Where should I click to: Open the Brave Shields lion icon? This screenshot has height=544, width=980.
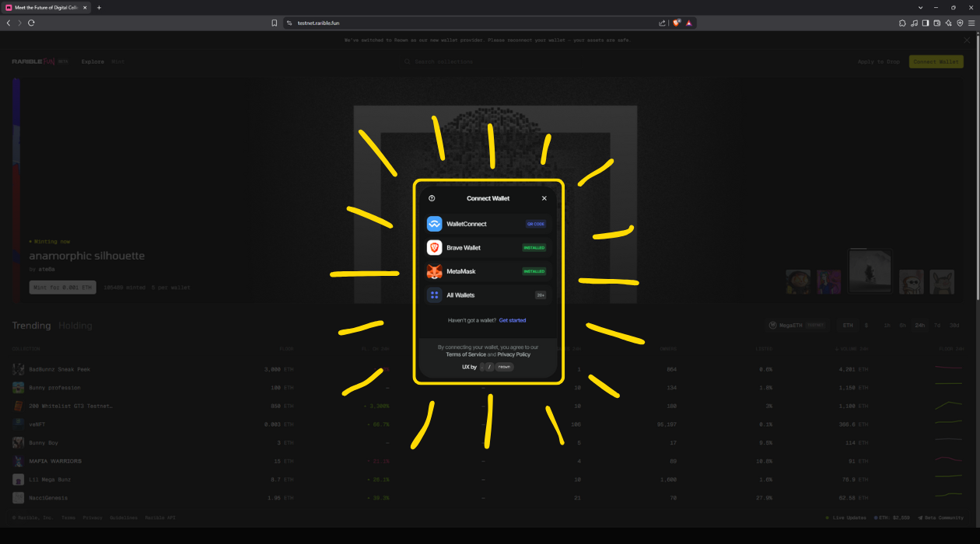pyautogui.click(x=677, y=23)
